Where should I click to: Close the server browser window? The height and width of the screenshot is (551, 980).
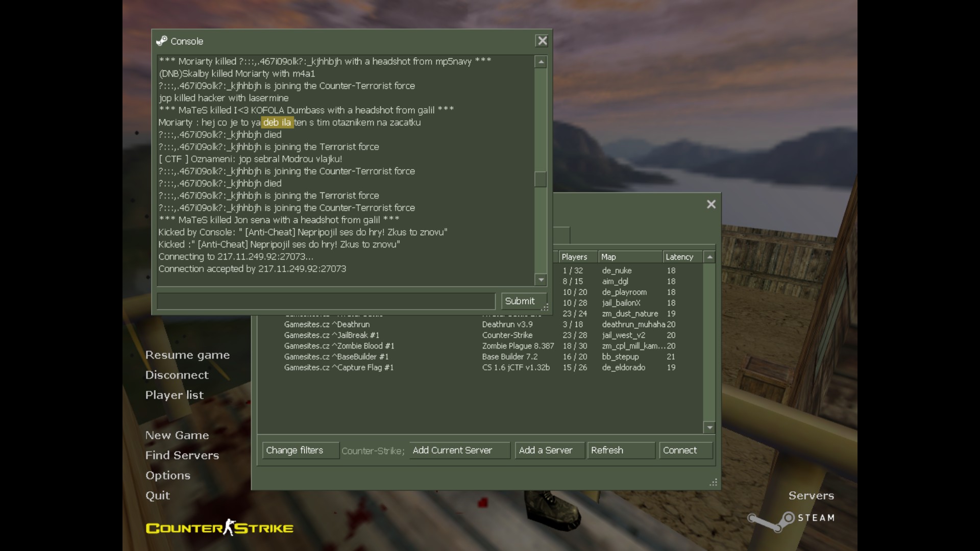tap(711, 204)
